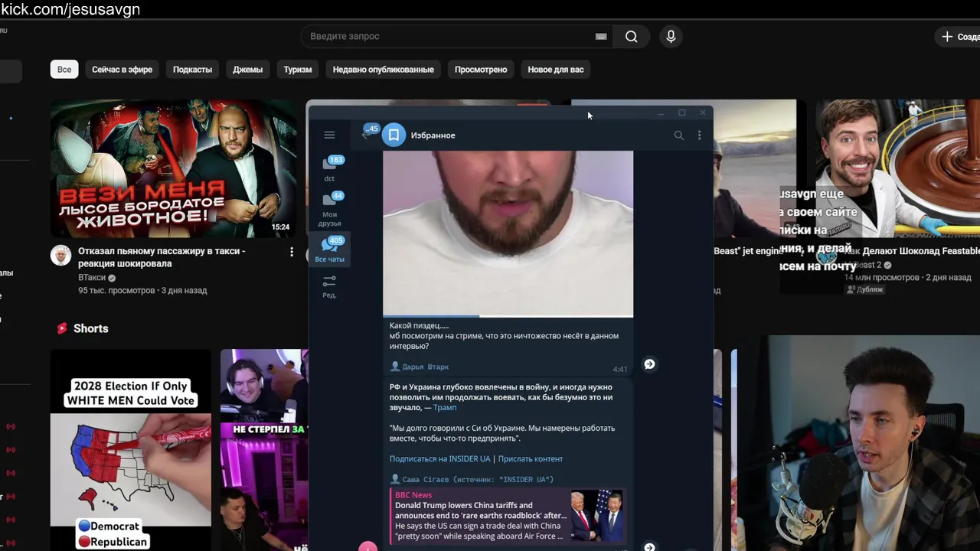Select the Все чаты folder
The height and width of the screenshot is (551, 980).
tap(330, 250)
